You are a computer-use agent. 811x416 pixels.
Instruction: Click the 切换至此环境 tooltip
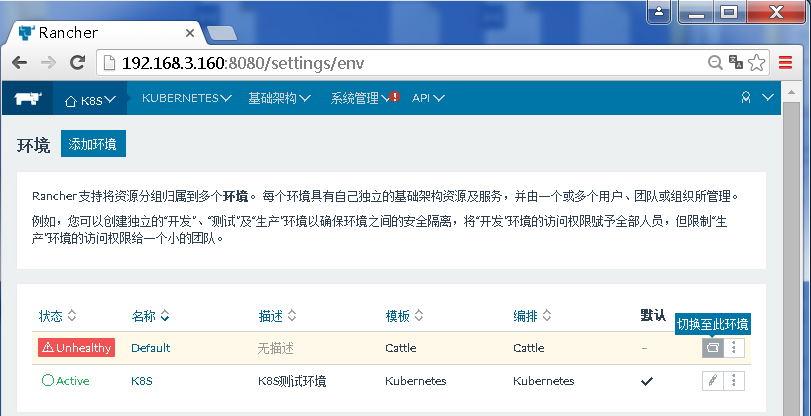tap(713, 324)
